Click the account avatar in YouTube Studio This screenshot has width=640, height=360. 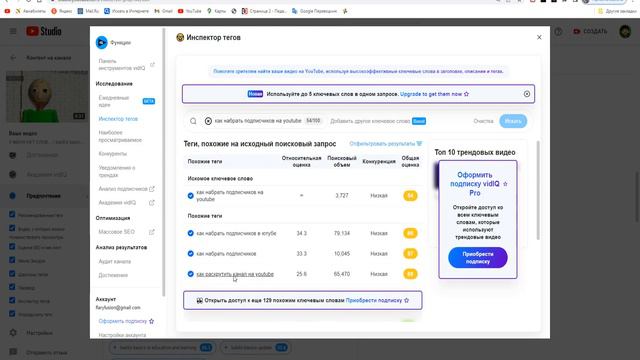pyautogui.click(x=625, y=31)
